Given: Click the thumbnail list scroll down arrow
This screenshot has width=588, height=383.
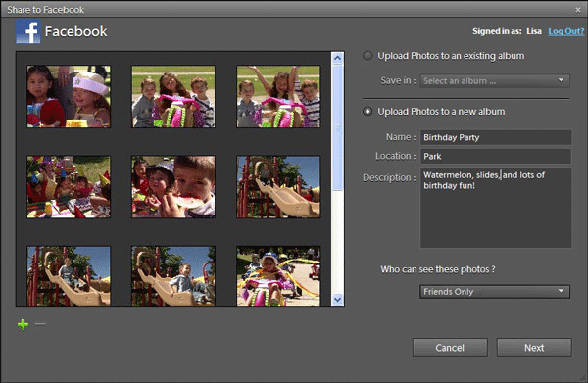Looking at the screenshot, I should 337,300.
